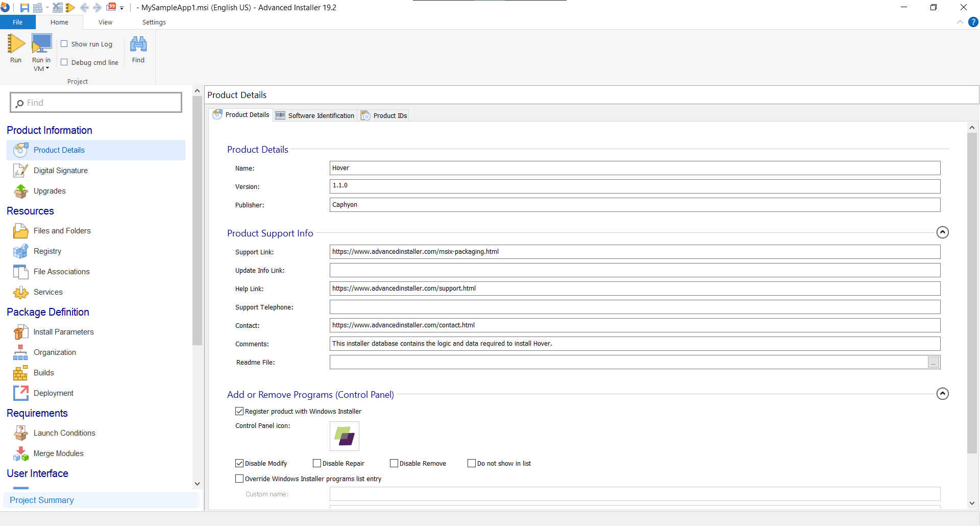Viewport: 980px width, 526px height.
Task: Check Override Windows Installer programs list entry
Action: point(239,479)
